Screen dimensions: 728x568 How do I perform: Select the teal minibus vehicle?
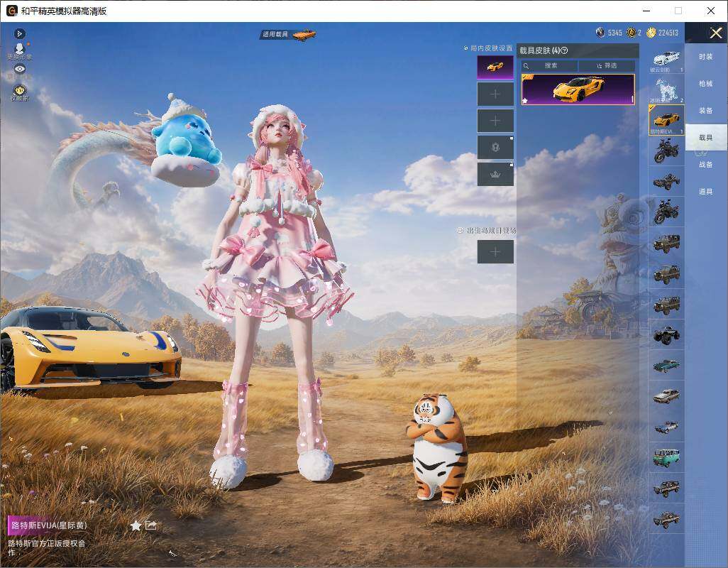pyautogui.click(x=666, y=457)
